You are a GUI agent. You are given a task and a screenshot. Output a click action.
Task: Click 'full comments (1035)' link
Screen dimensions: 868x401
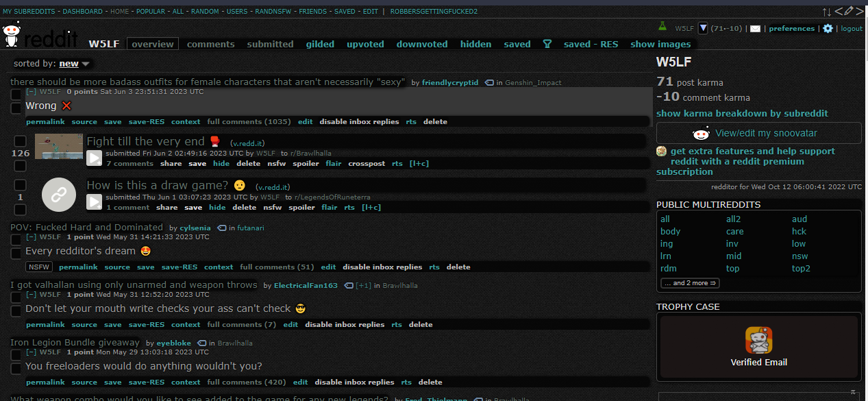coord(249,121)
